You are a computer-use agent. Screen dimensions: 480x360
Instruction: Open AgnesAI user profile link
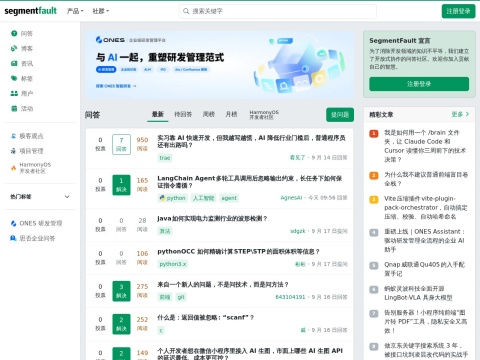tap(291, 198)
